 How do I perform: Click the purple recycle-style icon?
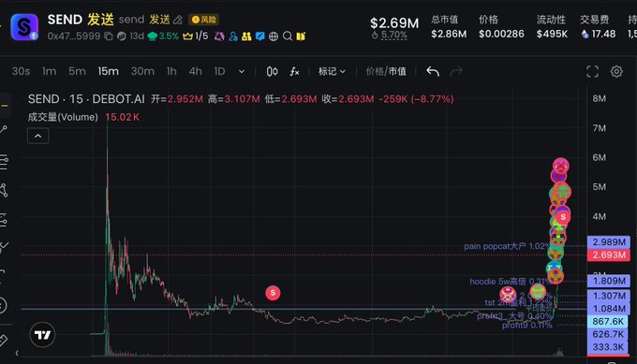pyautogui.click(x=219, y=36)
